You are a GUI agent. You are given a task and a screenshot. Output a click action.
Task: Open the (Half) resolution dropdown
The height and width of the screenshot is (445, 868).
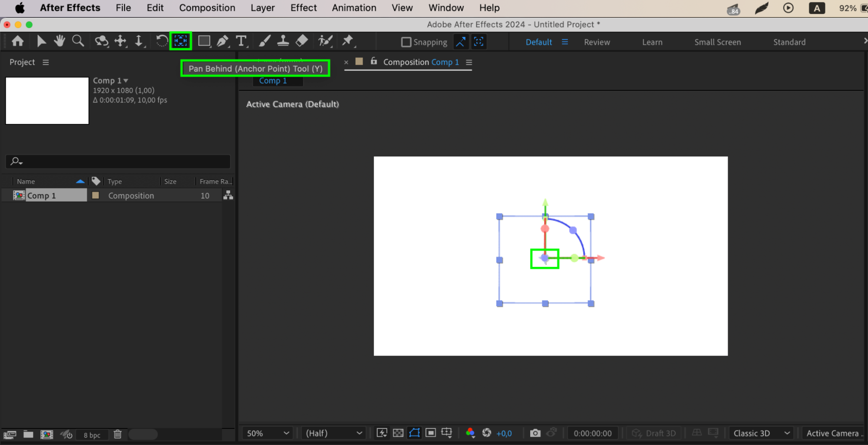(333, 433)
